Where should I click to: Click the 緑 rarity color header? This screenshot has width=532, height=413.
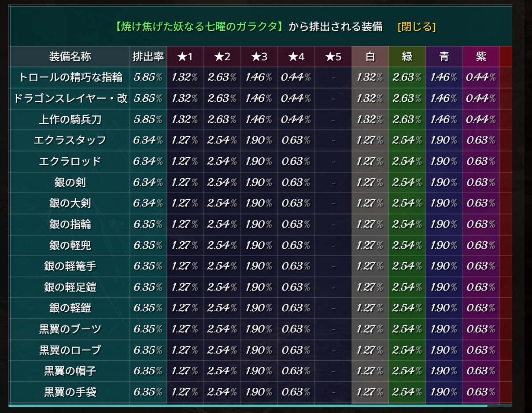click(407, 57)
